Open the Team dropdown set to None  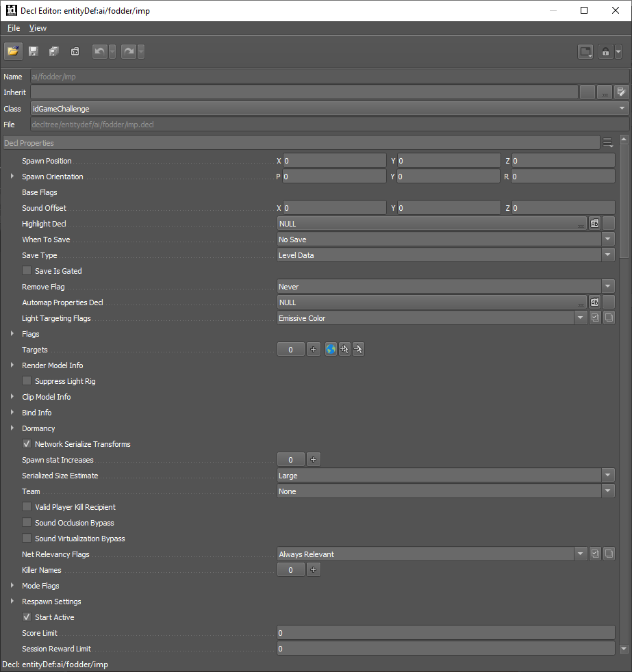point(446,491)
